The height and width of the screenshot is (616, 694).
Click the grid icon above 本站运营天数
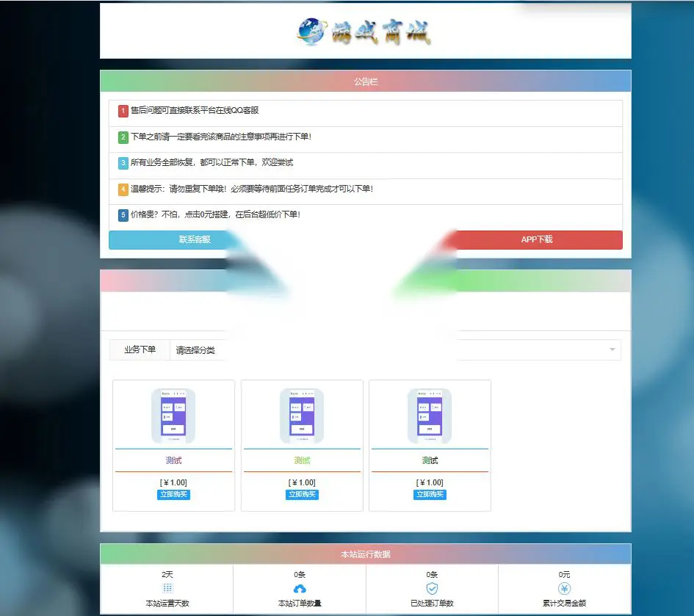point(167,588)
